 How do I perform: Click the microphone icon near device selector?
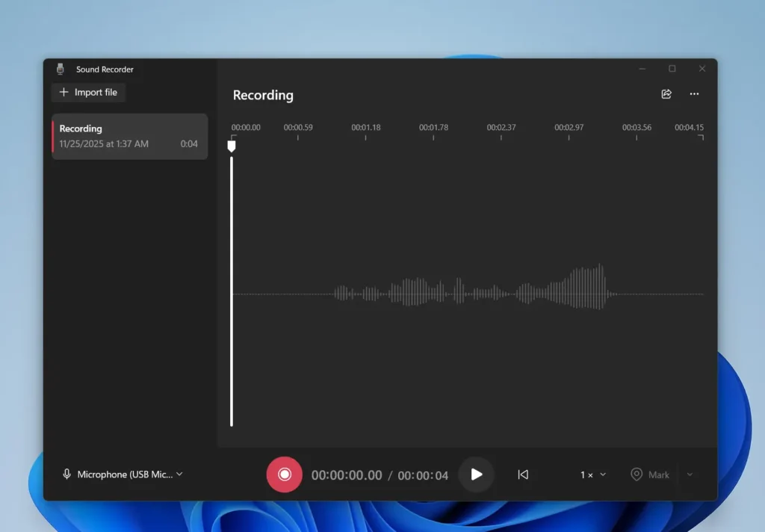coord(67,474)
